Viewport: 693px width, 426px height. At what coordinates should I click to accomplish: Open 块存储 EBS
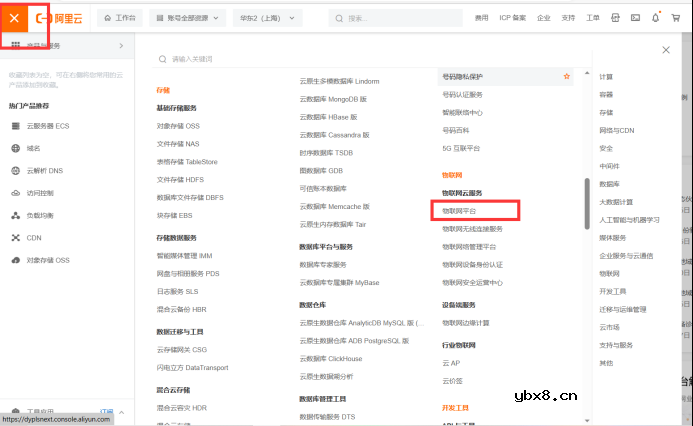click(174, 215)
